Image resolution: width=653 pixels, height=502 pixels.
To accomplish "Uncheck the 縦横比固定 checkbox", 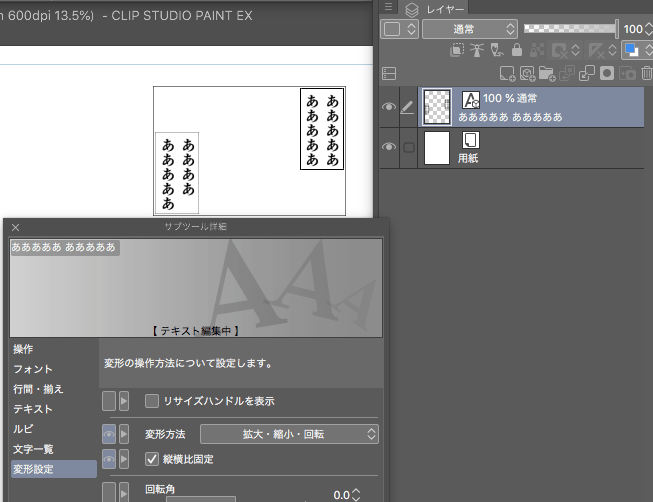I will [152, 459].
